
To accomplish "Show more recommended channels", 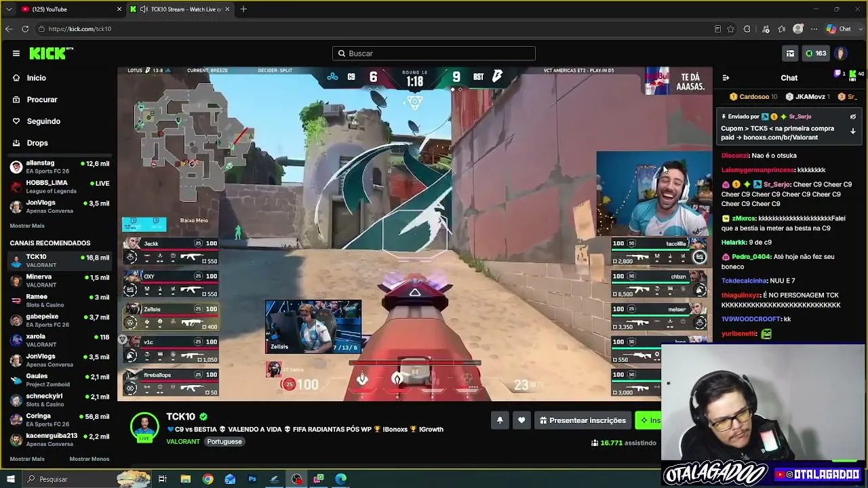I will point(27,459).
